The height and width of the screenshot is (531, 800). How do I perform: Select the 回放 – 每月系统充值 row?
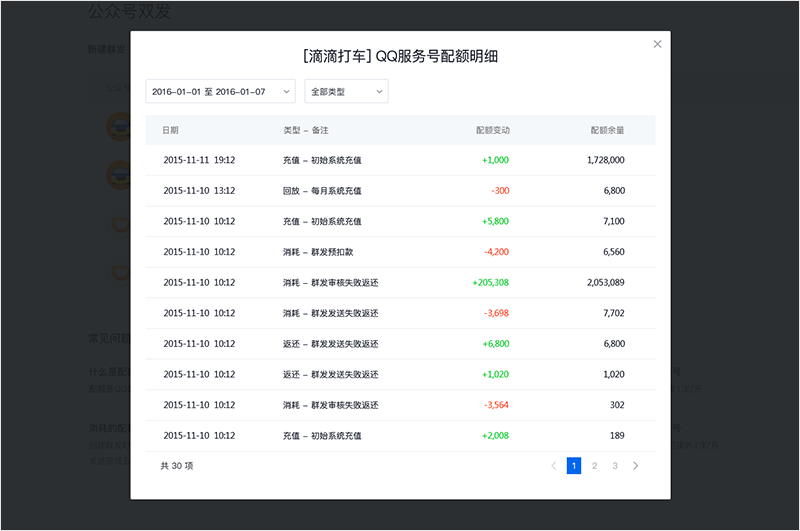[322, 190]
